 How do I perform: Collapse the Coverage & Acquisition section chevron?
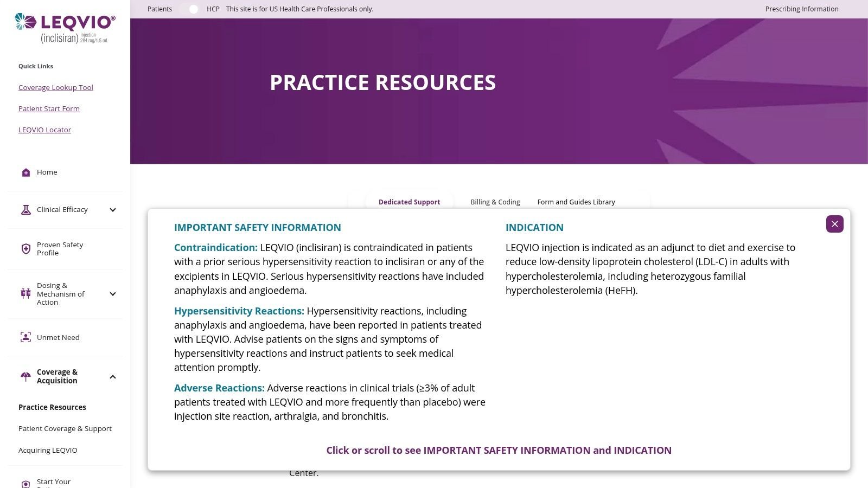113,377
